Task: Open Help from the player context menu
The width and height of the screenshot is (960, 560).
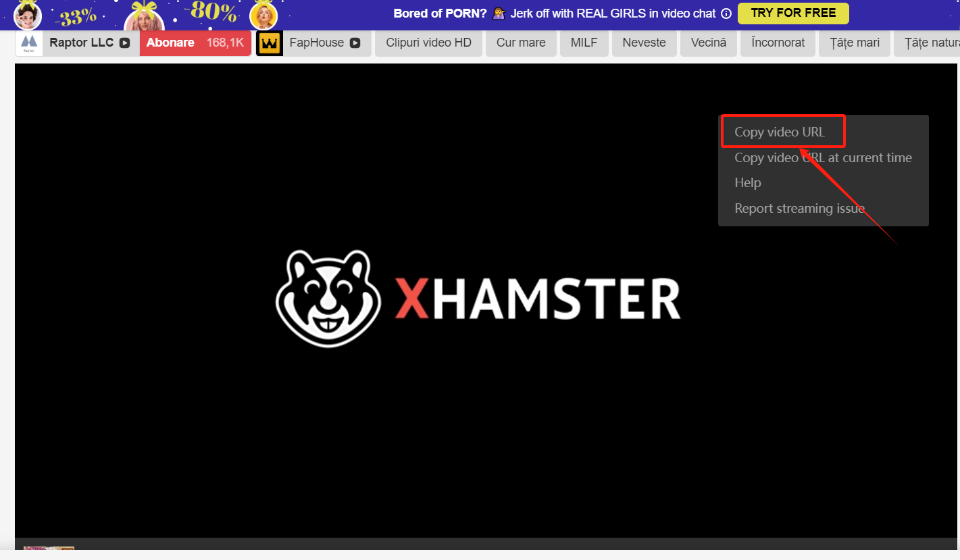Action: [747, 182]
